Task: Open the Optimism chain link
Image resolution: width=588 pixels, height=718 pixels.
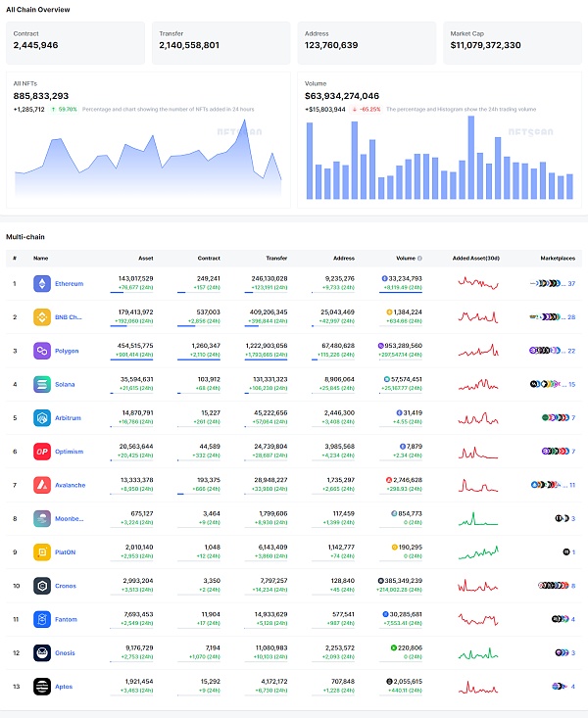Action: pyautogui.click(x=70, y=452)
